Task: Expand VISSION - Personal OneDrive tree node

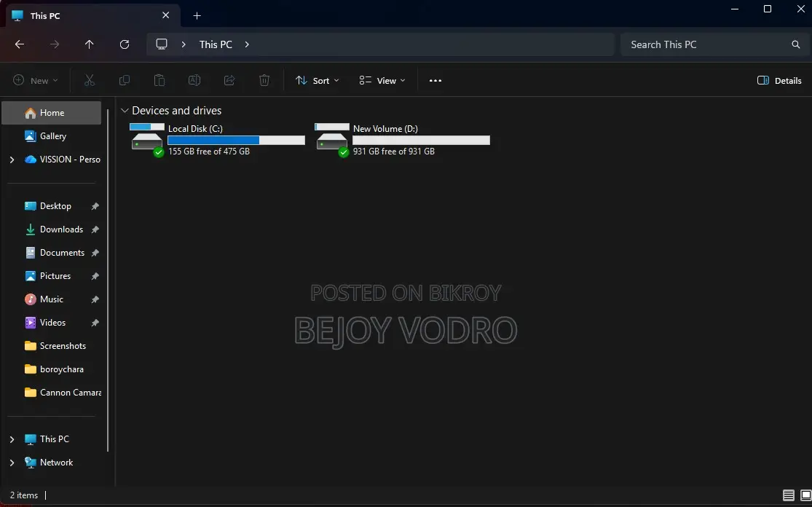Action: click(12, 160)
